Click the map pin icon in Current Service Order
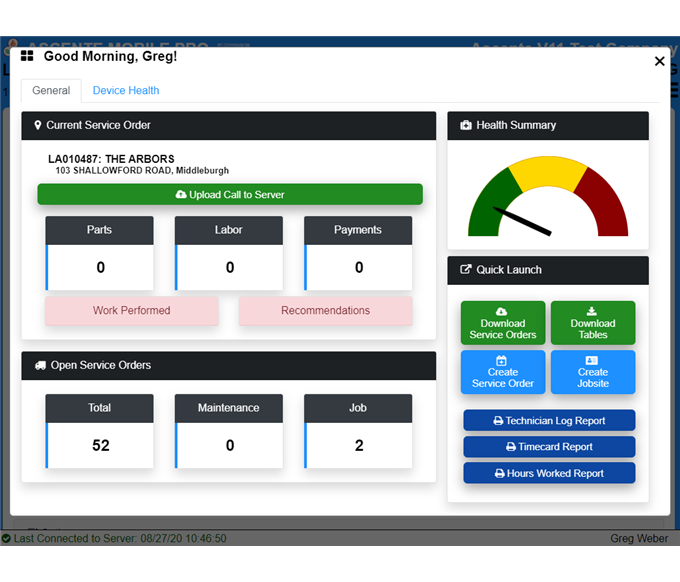 pos(37,126)
